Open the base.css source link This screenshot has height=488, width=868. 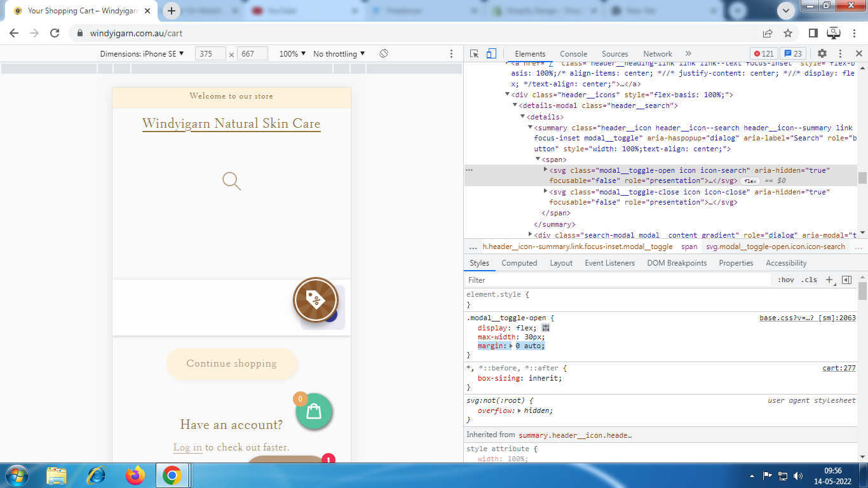coord(807,318)
